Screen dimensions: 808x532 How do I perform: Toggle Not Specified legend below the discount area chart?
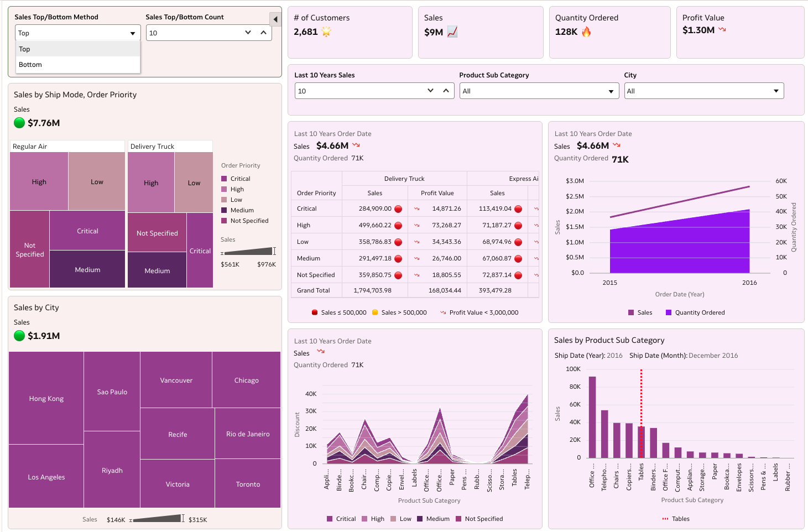[x=479, y=519]
